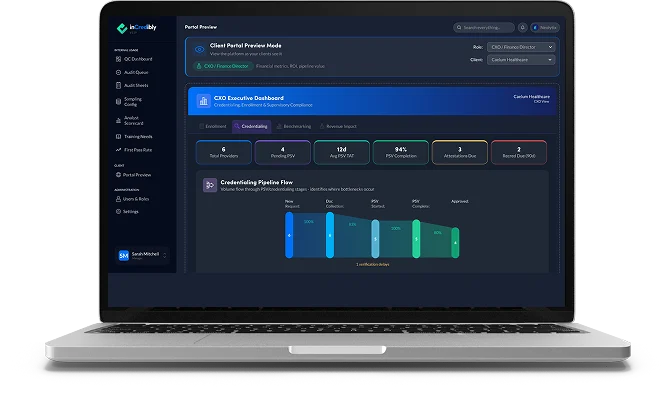Screen dimensions: 669x408
Task: Open the Sampling Config page
Action: 133,102
